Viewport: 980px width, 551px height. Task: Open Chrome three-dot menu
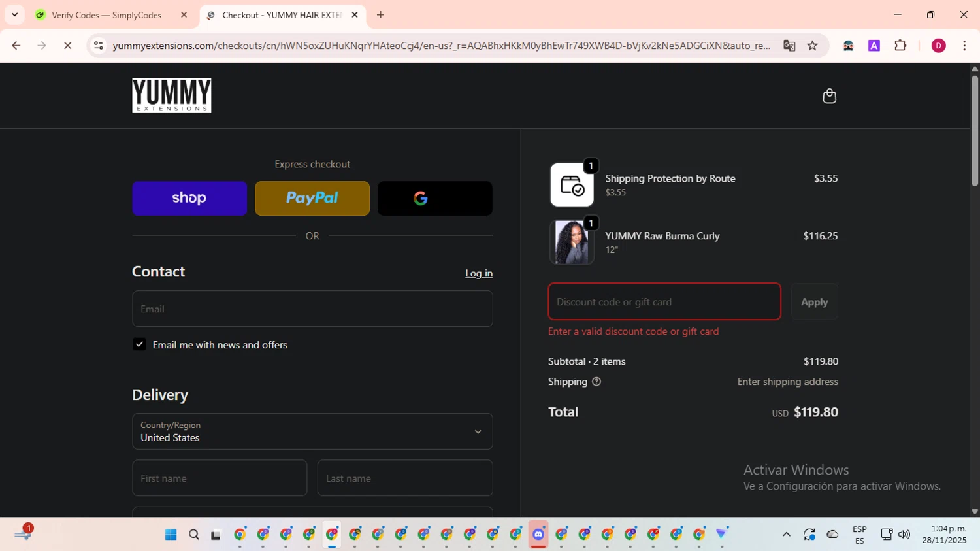pyautogui.click(x=964, y=46)
